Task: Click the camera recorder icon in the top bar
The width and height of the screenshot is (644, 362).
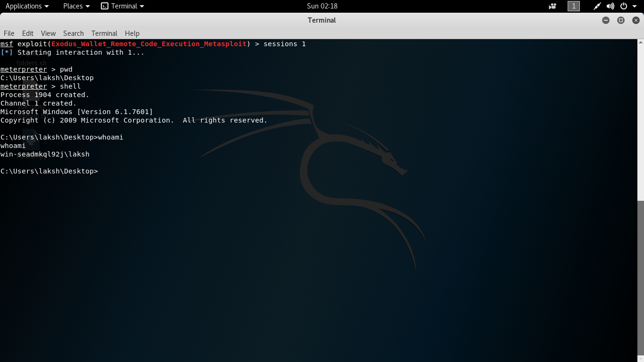Action: (553, 6)
